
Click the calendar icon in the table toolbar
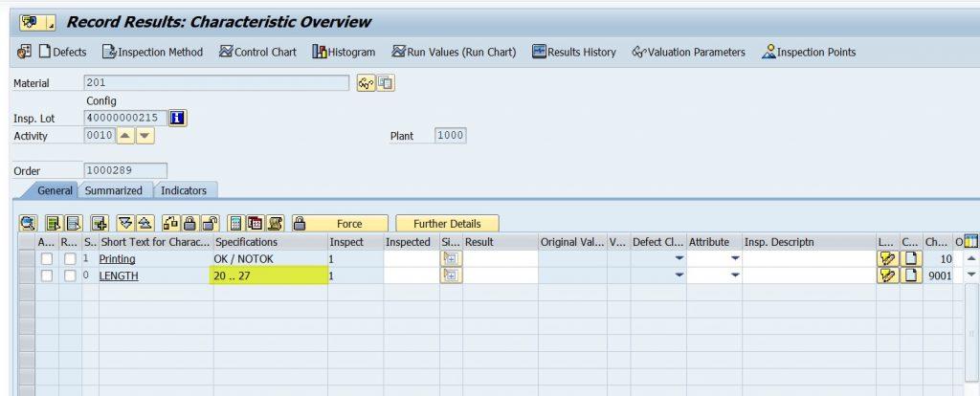click(255, 223)
